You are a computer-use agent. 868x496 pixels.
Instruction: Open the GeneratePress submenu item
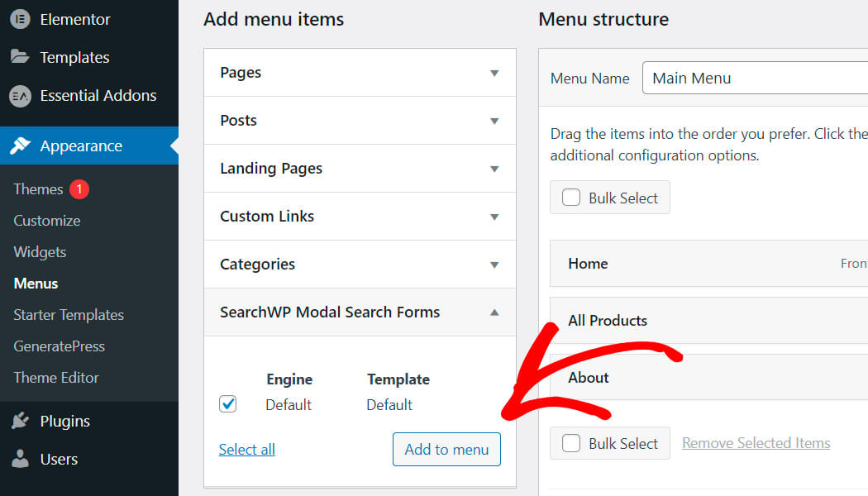[60, 346]
